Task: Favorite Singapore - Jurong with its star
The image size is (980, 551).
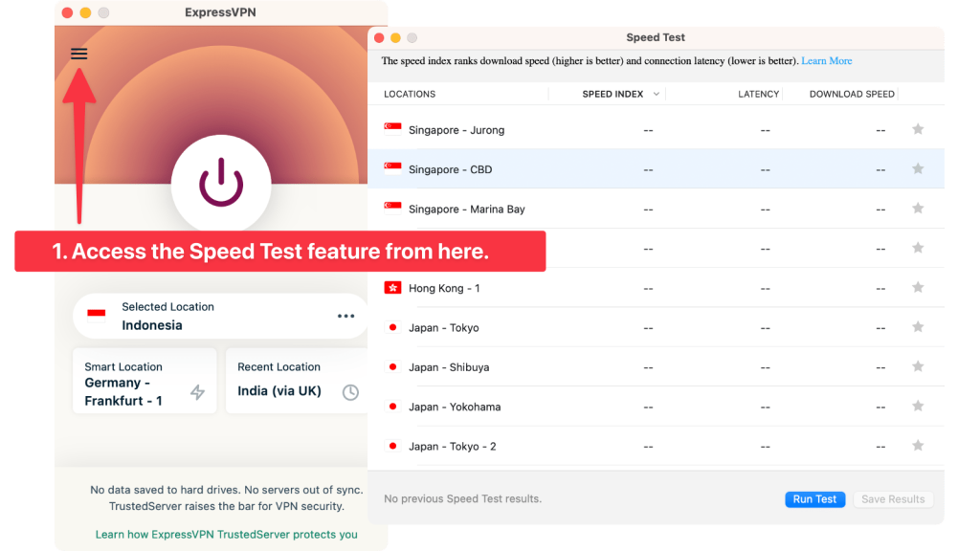Action: point(918,129)
